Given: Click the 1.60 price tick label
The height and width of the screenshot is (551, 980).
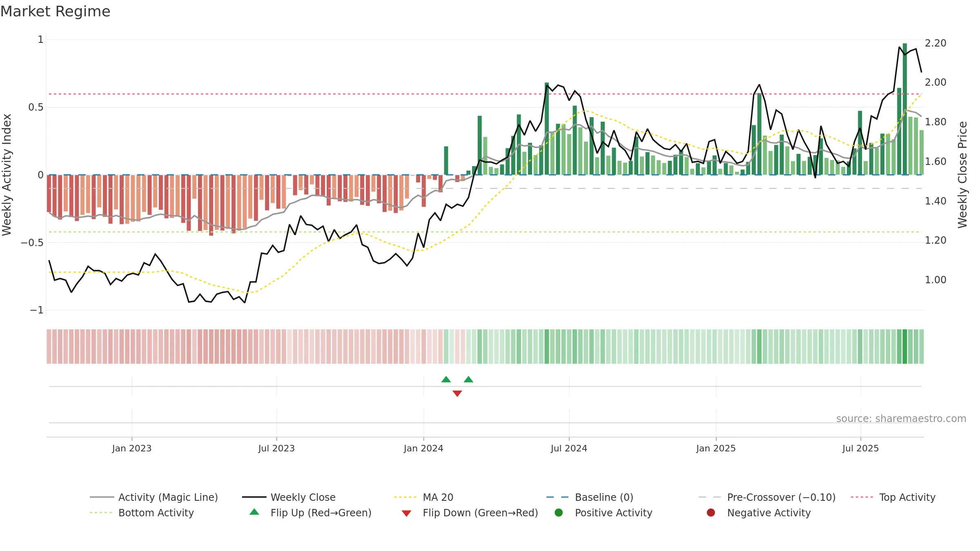Looking at the screenshot, I should pyautogui.click(x=935, y=161).
